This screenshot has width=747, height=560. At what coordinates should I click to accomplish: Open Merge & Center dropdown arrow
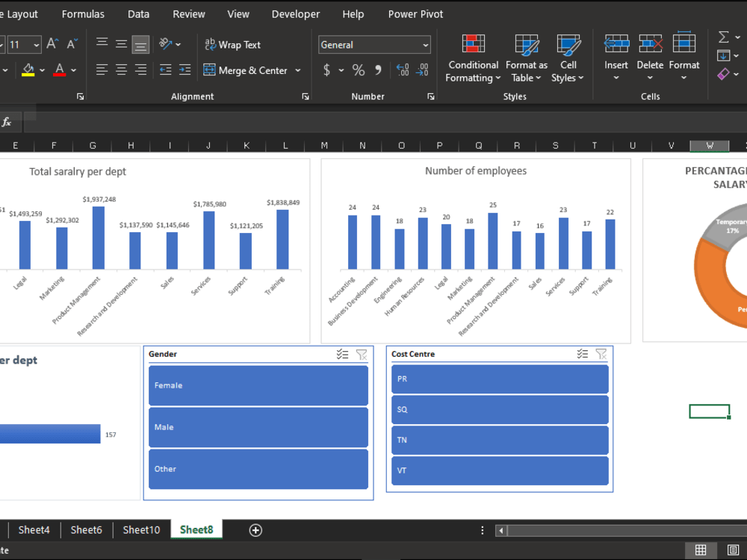click(x=298, y=70)
